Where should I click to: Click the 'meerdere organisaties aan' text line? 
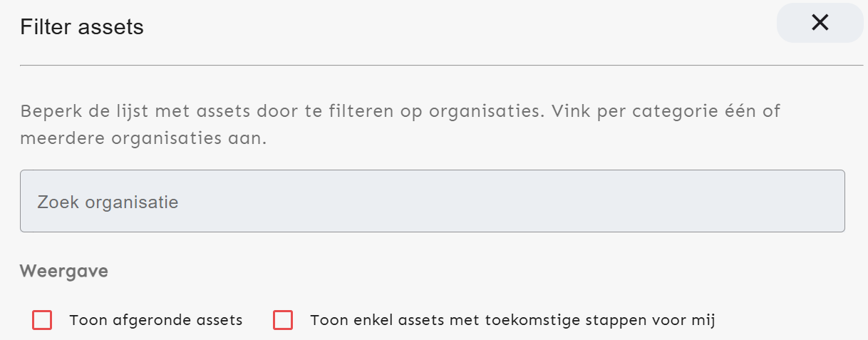[x=143, y=138]
